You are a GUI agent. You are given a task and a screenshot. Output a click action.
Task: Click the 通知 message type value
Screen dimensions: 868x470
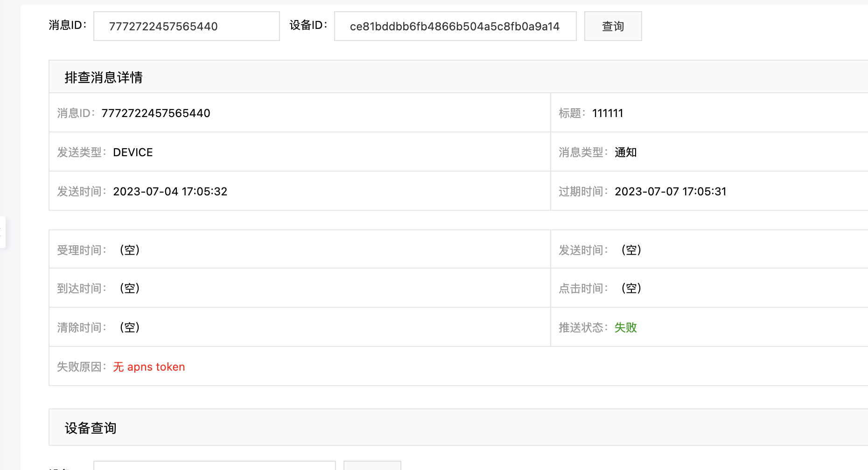625,152
